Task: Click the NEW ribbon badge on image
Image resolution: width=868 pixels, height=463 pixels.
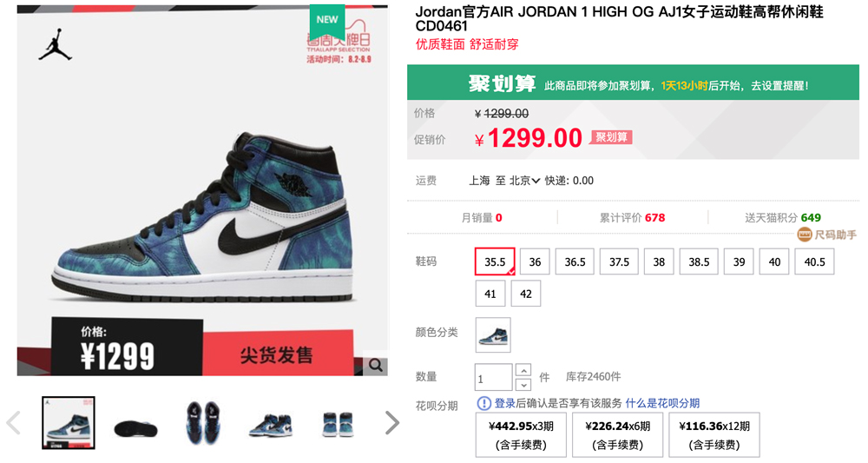Action: coord(327,20)
